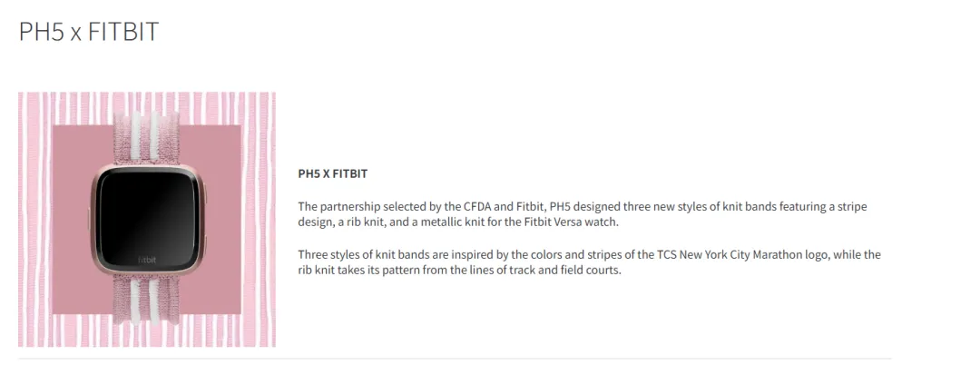Open the Fitbit Versa watch product image
980x375 pixels.
click(x=147, y=219)
